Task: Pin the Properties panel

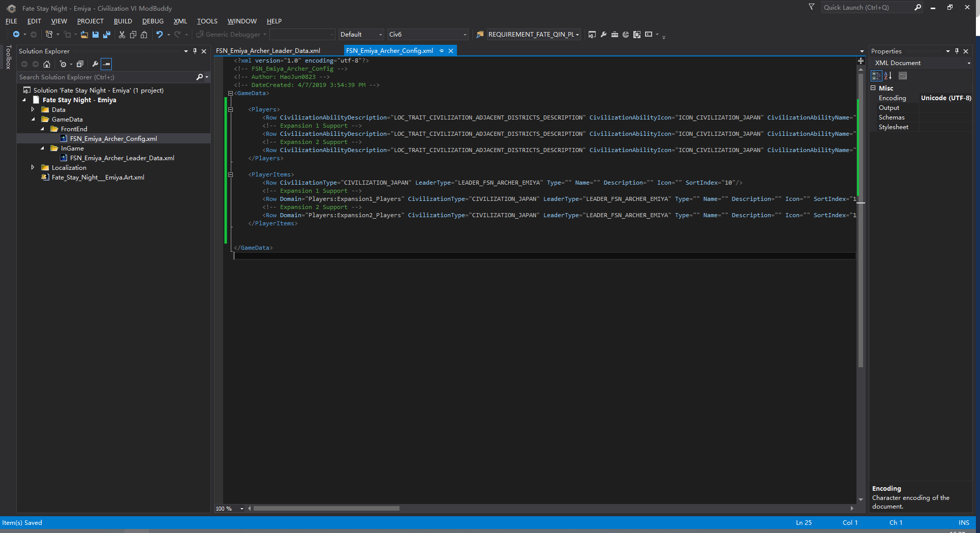Action: click(957, 51)
